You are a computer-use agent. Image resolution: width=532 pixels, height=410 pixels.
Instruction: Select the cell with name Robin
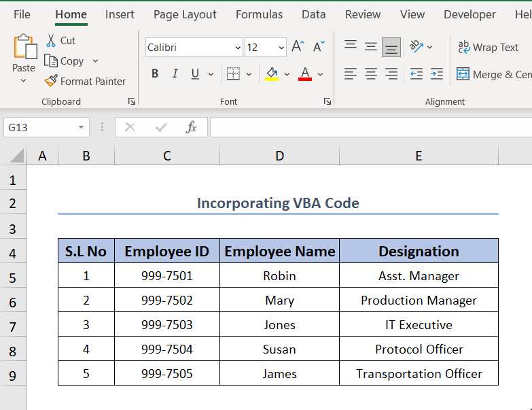(x=279, y=275)
